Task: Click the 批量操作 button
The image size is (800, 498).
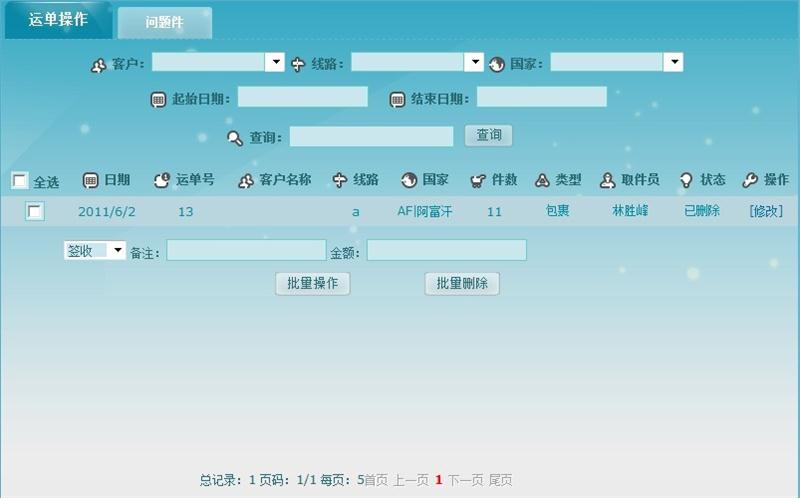Action: click(313, 284)
